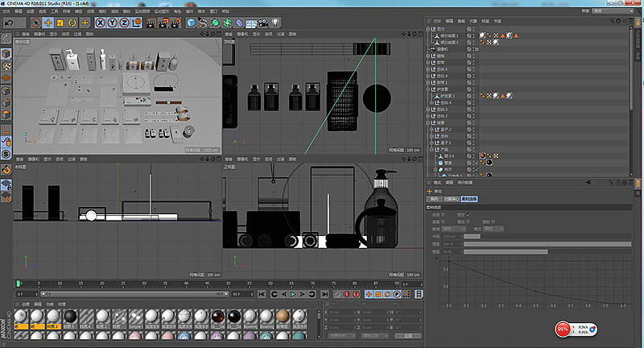Toggle the Z axis lock icon
This screenshot has height=348, width=644.
pos(126,23)
